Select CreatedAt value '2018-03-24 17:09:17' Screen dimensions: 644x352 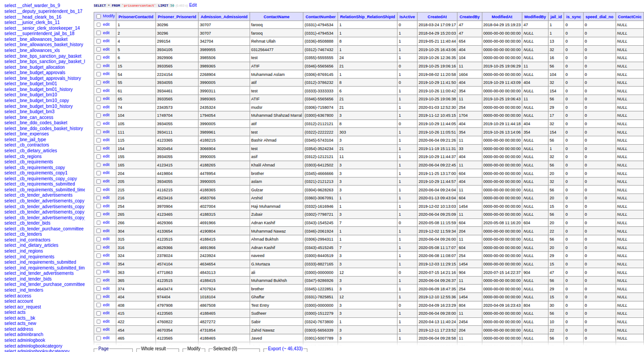(x=437, y=25)
